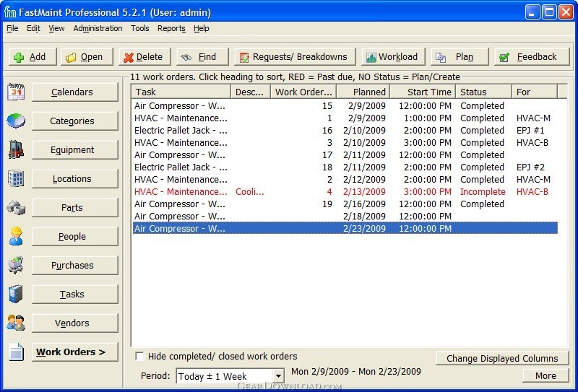Viewport: 578px width, 392px height.
Task: Click the Incomplete status cell
Action: click(483, 191)
